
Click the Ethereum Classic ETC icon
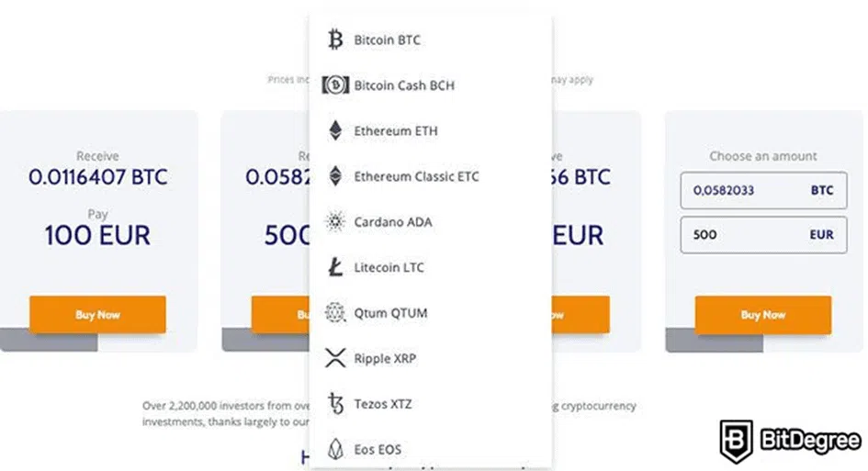335,176
